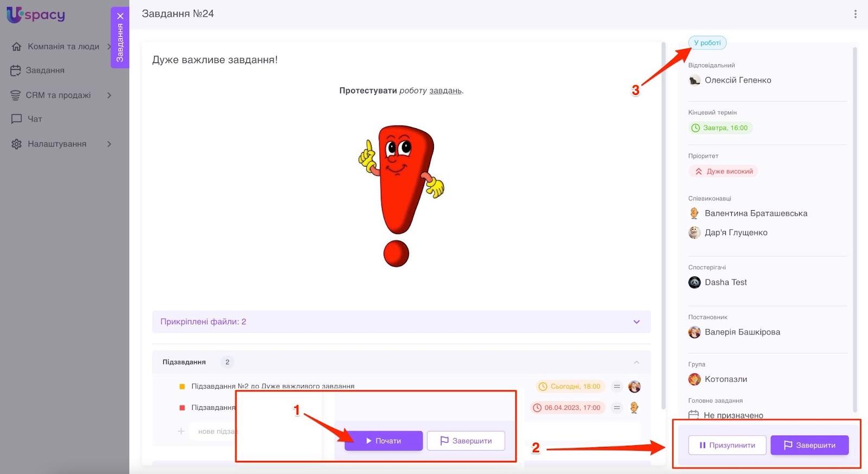
Task: Click the settings gear icon
Action: (17, 144)
